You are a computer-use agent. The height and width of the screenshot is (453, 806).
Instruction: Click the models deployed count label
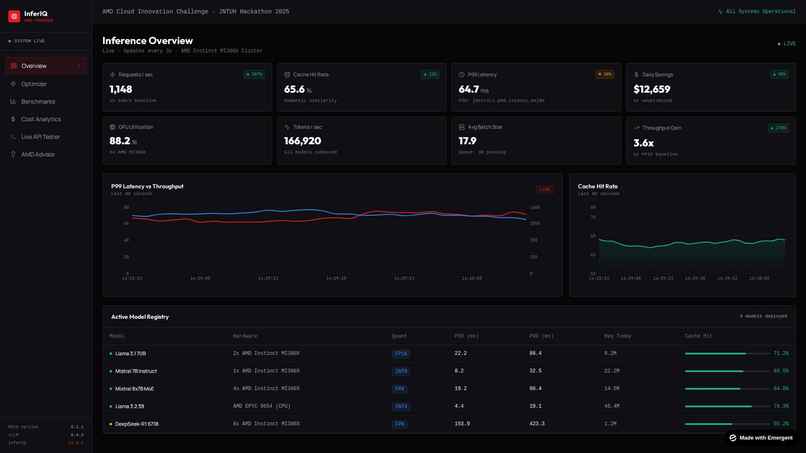pos(763,316)
